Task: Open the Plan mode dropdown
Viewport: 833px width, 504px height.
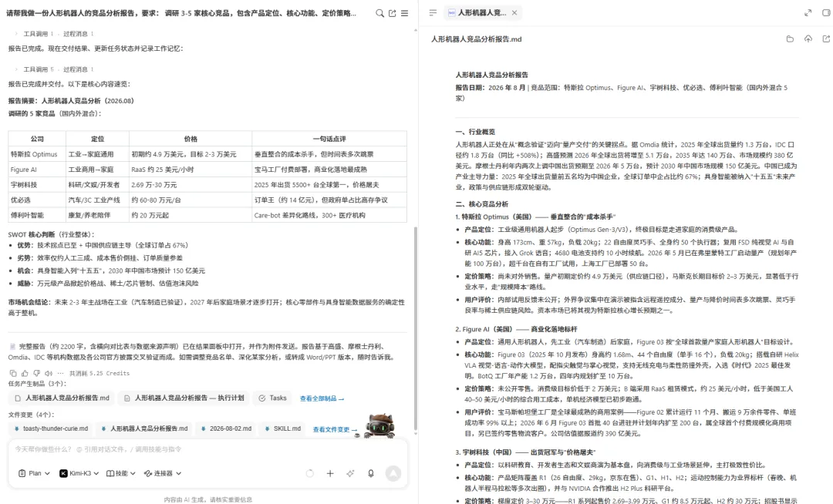Action: (34, 473)
